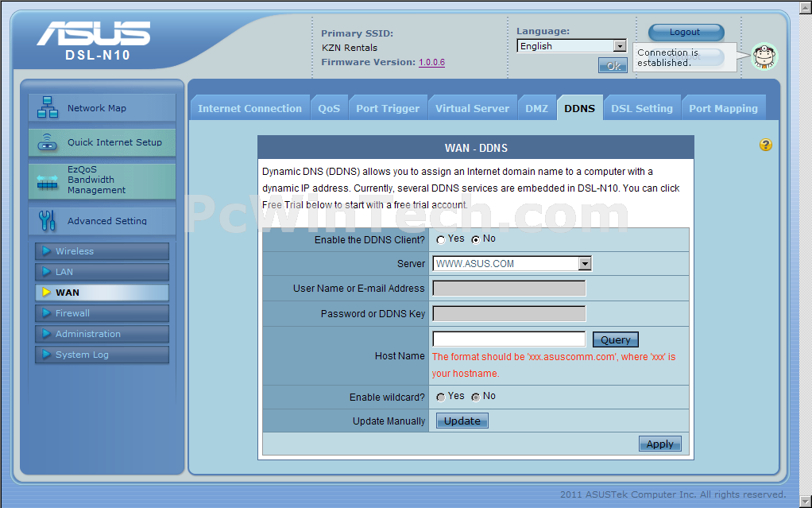812x508 pixels.
Task: Click the arrow icon beside Firewall
Action: (46, 313)
